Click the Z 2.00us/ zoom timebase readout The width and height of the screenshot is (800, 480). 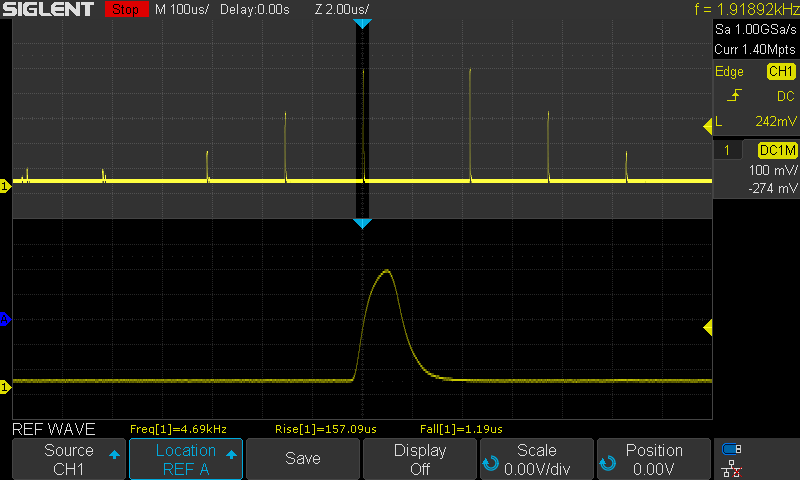(x=342, y=9)
